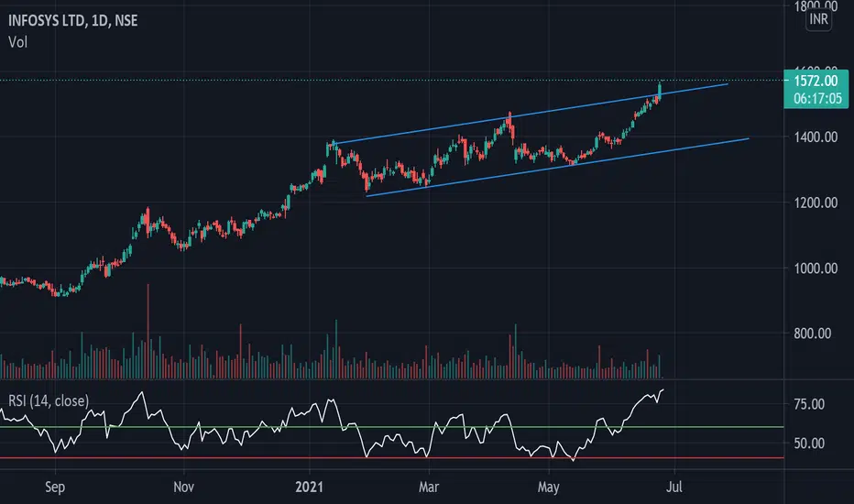Screen dimensions: 854x504
Task: Select the red RSI lower band line
Action: (x=391, y=457)
